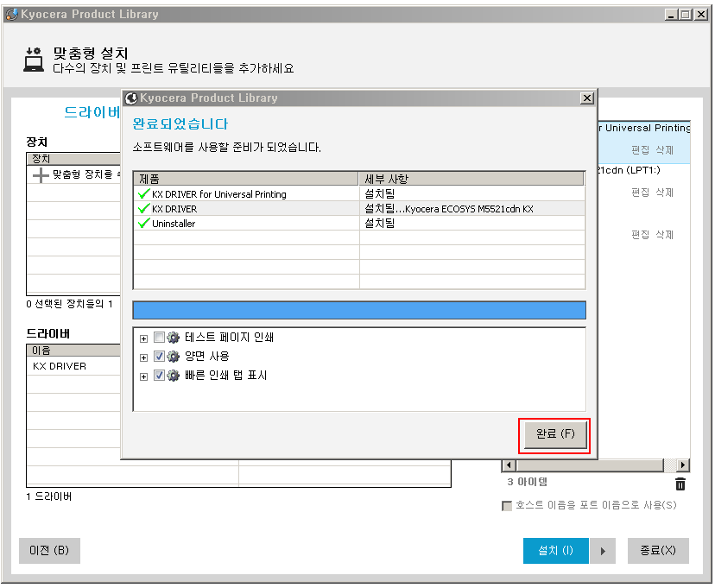The height and width of the screenshot is (588, 715).
Task: Click green checkmark of KX DRIVER for Universal Printing
Action: pyautogui.click(x=143, y=193)
